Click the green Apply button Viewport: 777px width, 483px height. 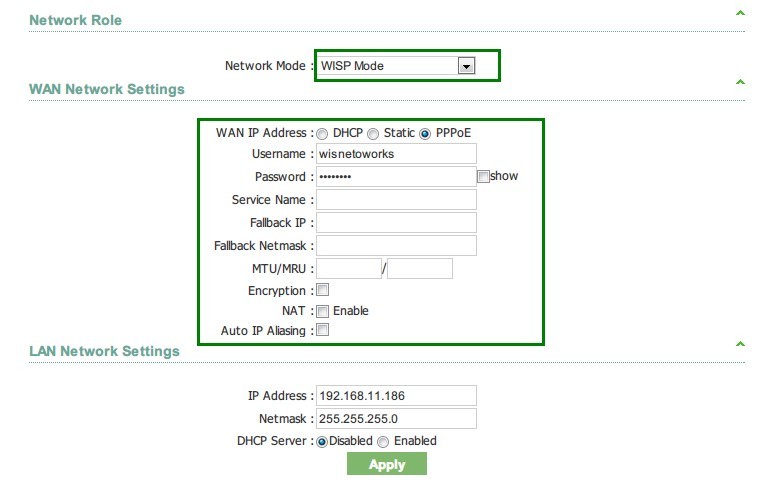pos(386,464)
